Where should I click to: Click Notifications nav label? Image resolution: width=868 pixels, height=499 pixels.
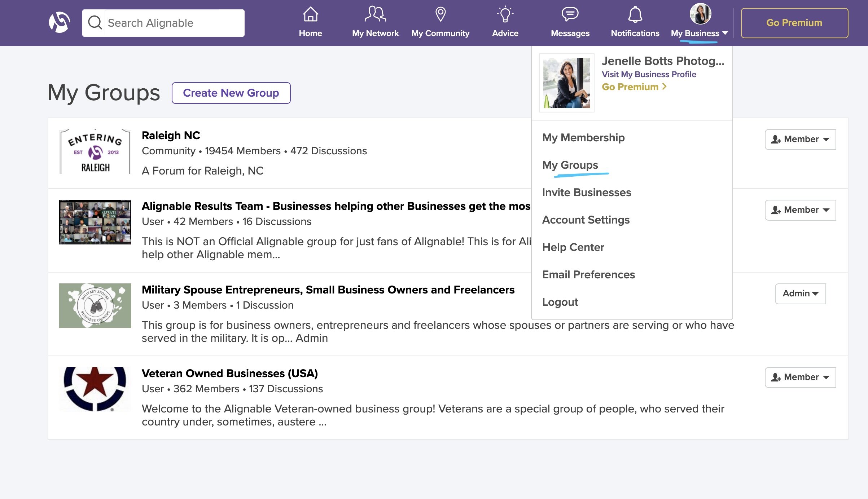[635, 33]
